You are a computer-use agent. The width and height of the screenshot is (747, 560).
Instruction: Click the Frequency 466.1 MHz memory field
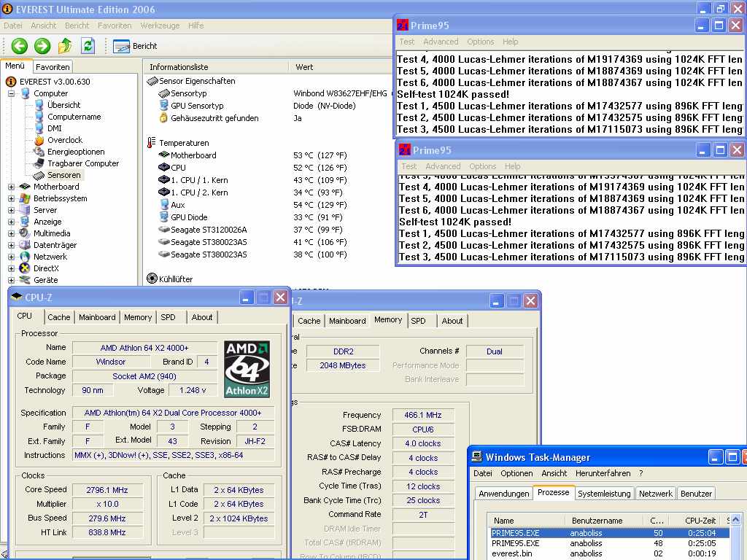pyautogui.click(x=423, y=415)
